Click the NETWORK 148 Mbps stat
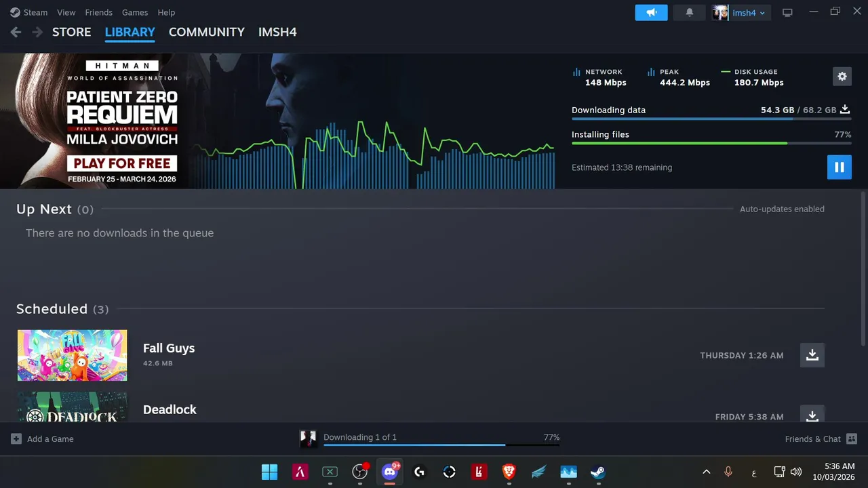 600,77
